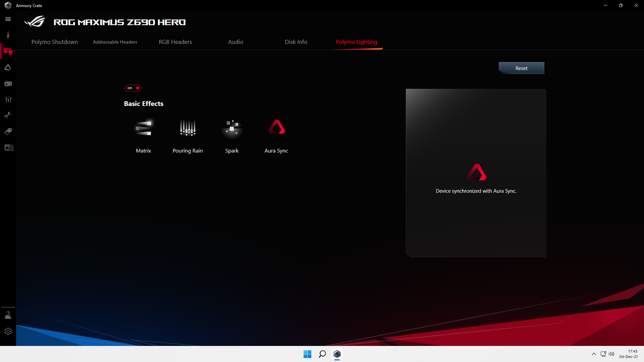Open the Aura Sync sidebar section

[8, 67]
